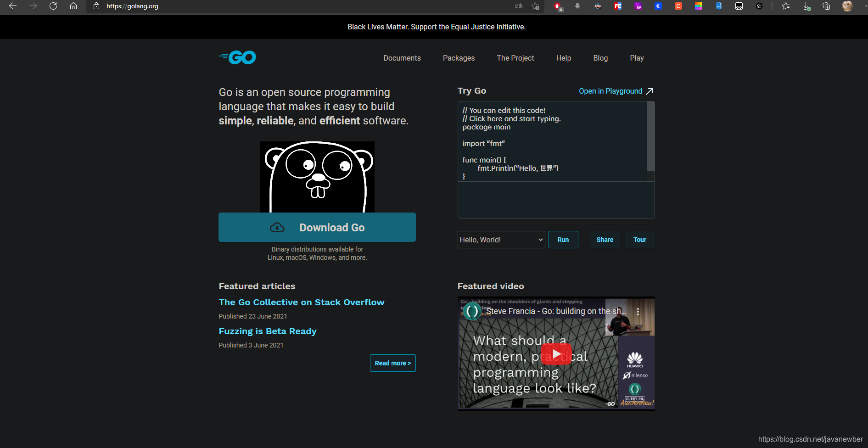868x448 pixels.
Task: Add this page to favorites
Action: (x=535, y=6)
